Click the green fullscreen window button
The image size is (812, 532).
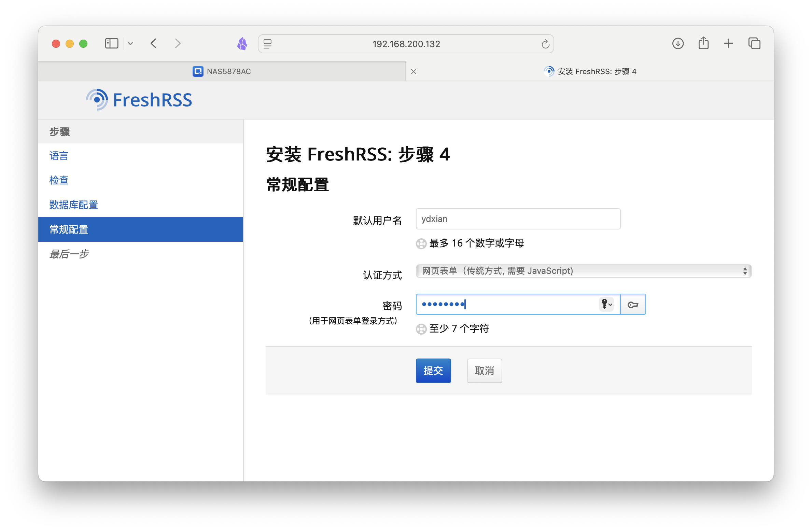tap(83, 44)
